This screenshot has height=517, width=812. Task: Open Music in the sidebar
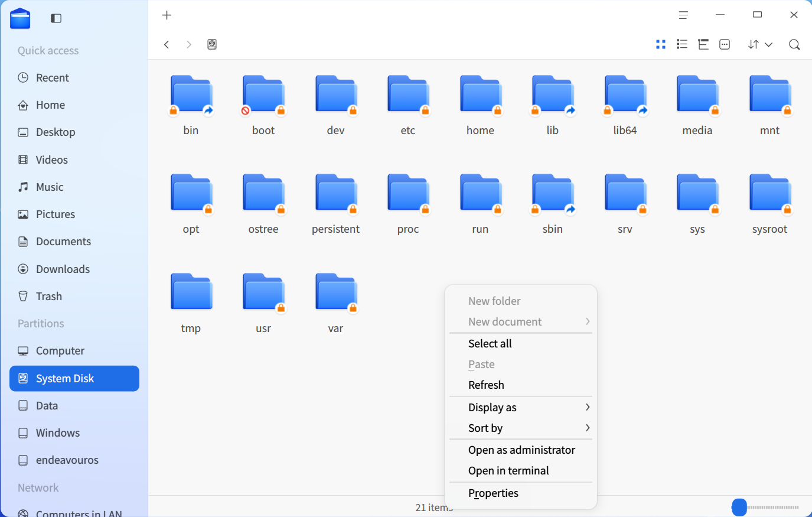coord(74,187)
